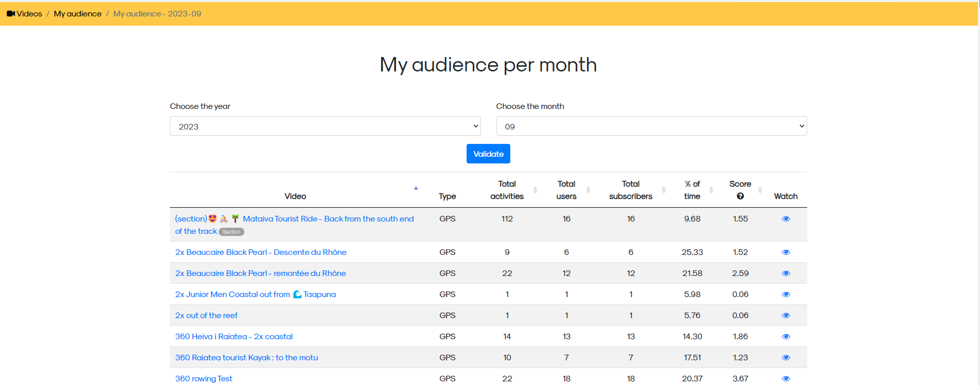
Task: Watch the Mataiva Tourist Ride video eye icon
Action: [x=786, y=219]
